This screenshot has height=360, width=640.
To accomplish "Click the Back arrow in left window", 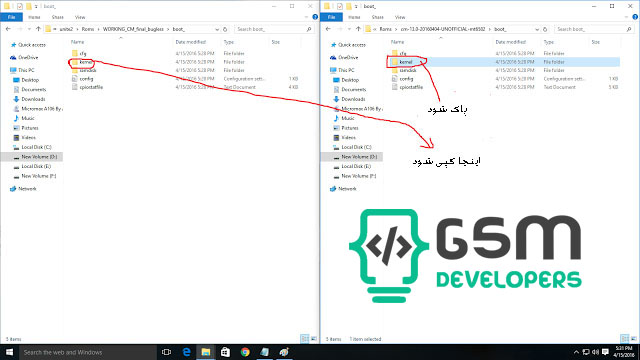I will (x=8, y=29).
